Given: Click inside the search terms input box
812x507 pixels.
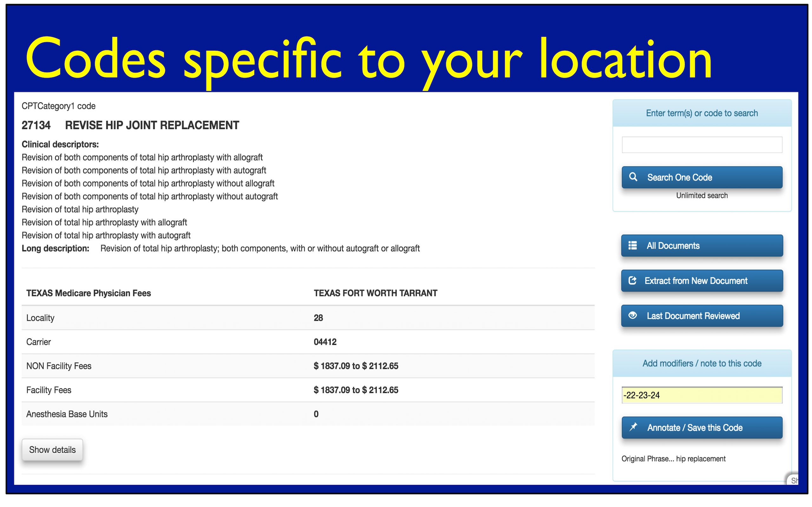Looking at the screenshot, I should pyautogui.click(x=702, y=144).
